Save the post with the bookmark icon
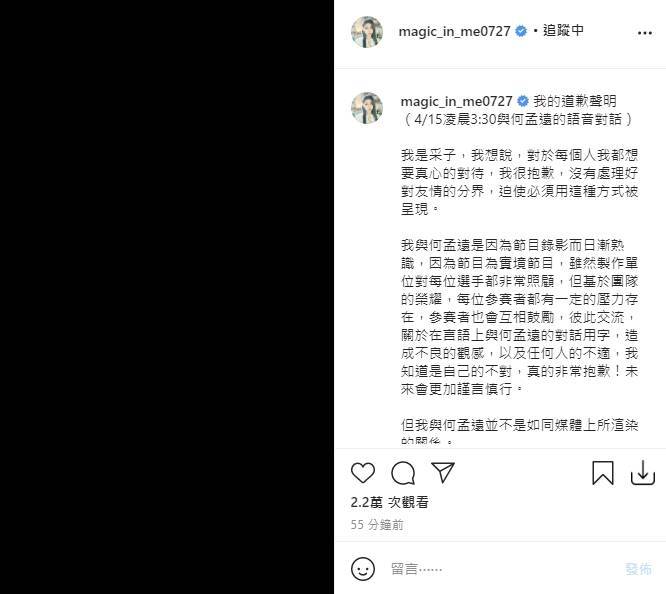Viewport: 666px width, 594px height. click(603, 473)
